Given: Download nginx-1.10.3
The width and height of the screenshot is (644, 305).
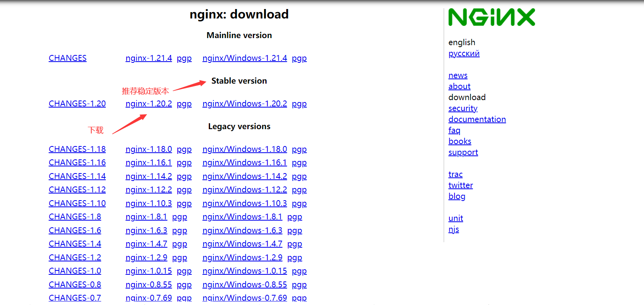Looking at the screenshot, I should coord(149,203).
